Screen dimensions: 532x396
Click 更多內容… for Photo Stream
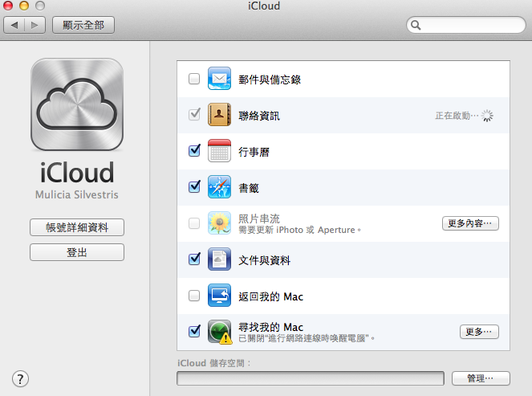coord(470,223)
